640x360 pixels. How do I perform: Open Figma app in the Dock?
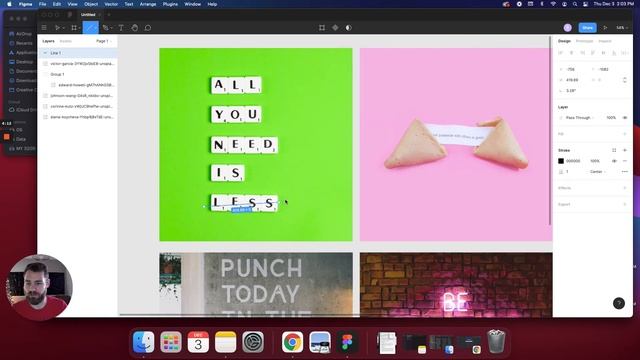(347, 342)
